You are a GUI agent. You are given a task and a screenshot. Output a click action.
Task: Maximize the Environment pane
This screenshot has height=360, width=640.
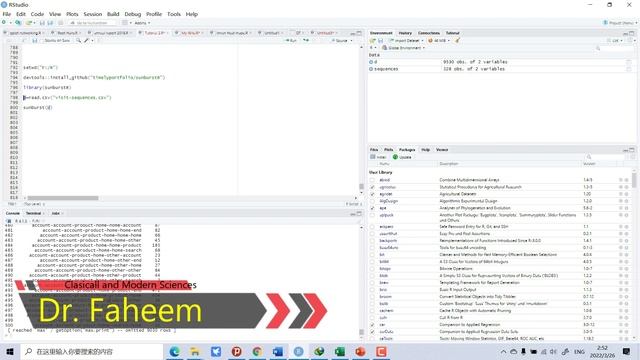(x=632, y=33)
